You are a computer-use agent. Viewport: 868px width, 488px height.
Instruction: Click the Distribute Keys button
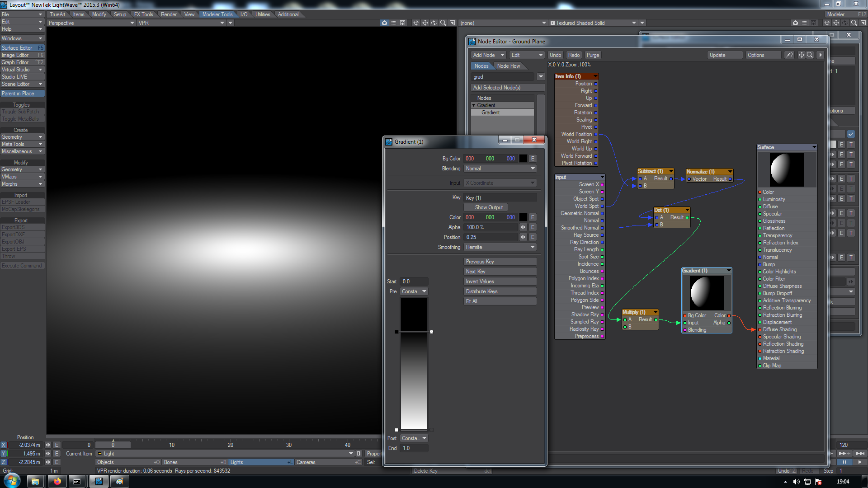tap(500, 291)
